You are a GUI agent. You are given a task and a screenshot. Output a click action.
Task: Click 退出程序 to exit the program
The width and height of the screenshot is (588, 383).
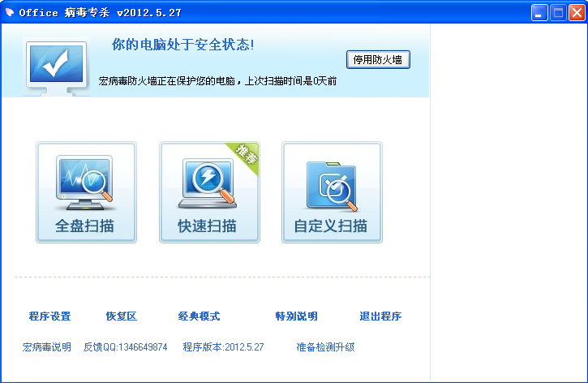tap(380, 316)
